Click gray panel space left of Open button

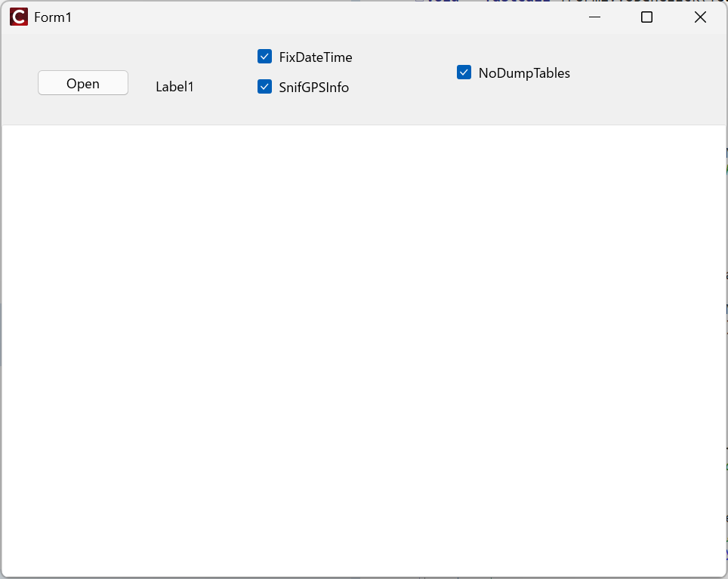click(20, 83)
